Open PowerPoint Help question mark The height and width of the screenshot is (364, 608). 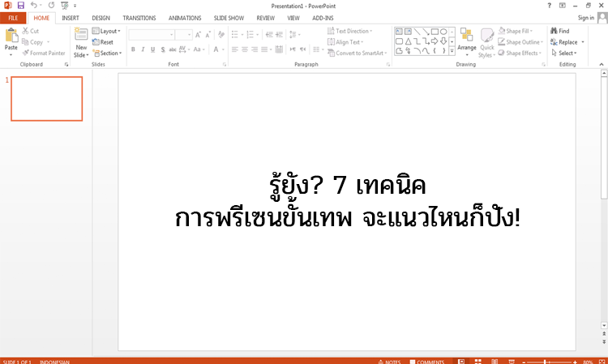[x=549, y=6]
